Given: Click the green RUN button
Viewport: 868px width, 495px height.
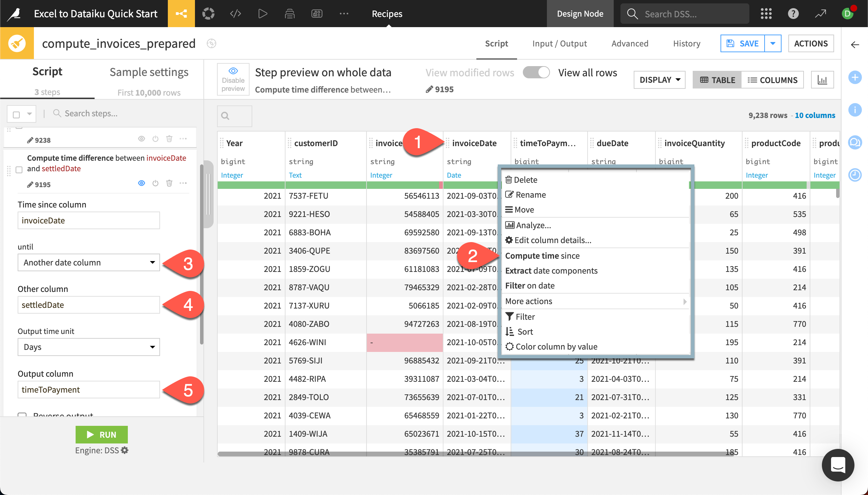Looking at the screenshot, I should click(x=101, y=435).
